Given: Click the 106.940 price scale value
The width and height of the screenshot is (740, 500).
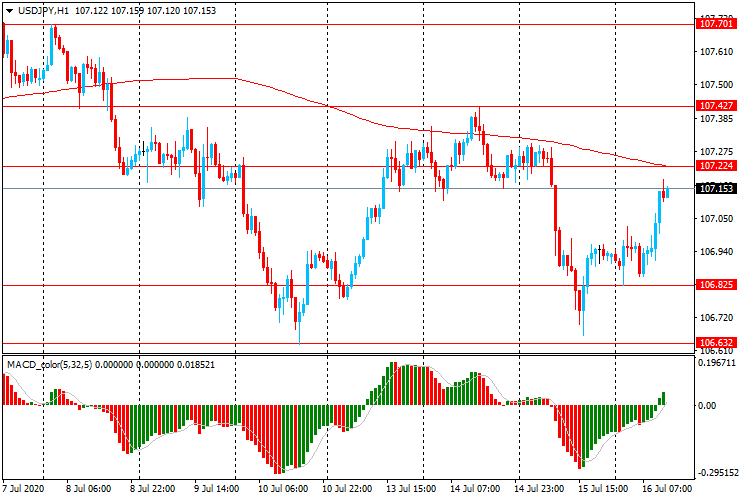Looking at the screenshot, I should (x=716, y=252).
